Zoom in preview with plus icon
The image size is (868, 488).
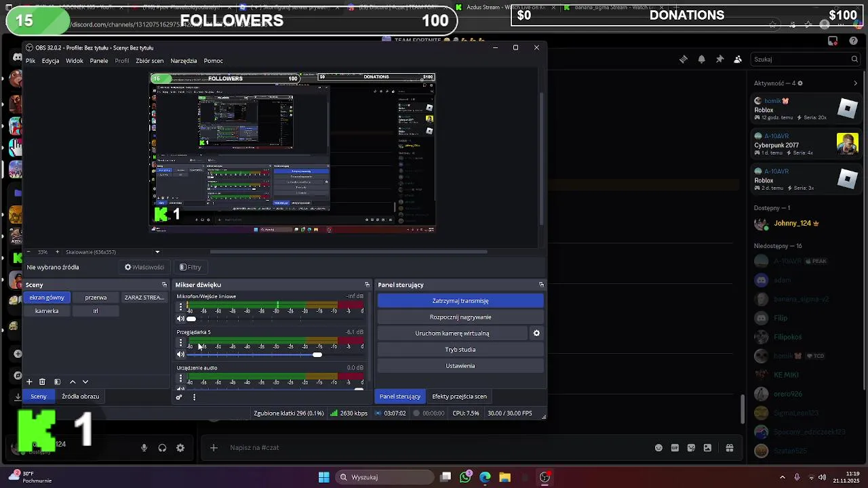click(57, 251)
